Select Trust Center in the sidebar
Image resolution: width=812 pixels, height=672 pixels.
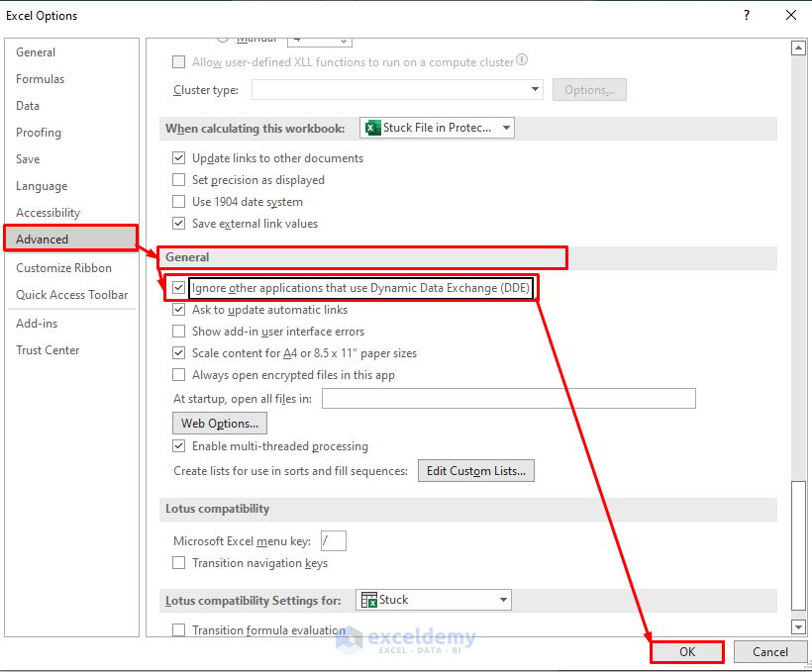(x=47, y=349)
